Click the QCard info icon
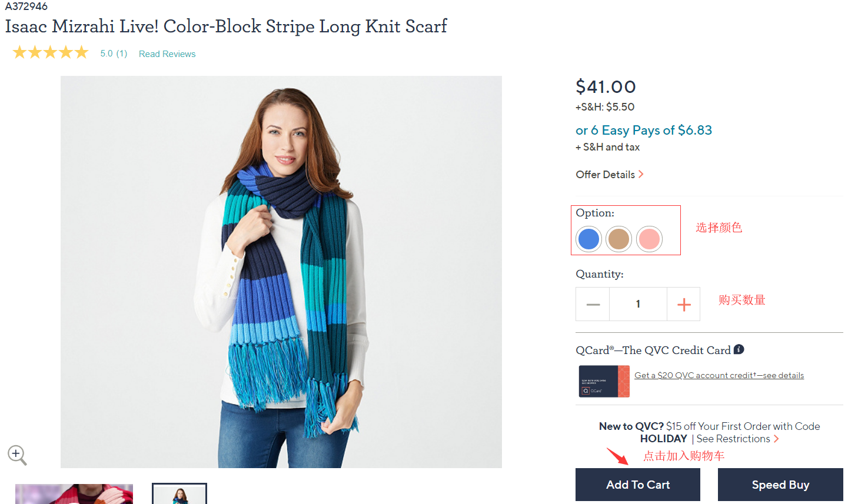Viewport: 848px width, 504px height. tap(739, 349)
